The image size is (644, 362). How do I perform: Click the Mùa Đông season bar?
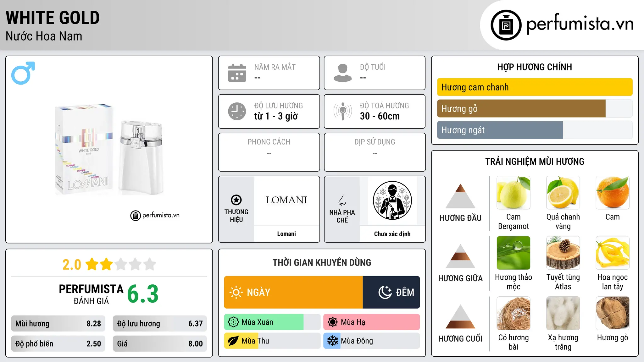tap(371, 341)
